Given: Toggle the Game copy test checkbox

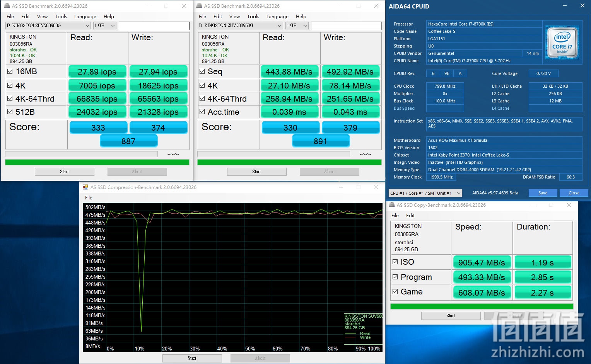Looking at the screenshot, I should click(395, 292).
